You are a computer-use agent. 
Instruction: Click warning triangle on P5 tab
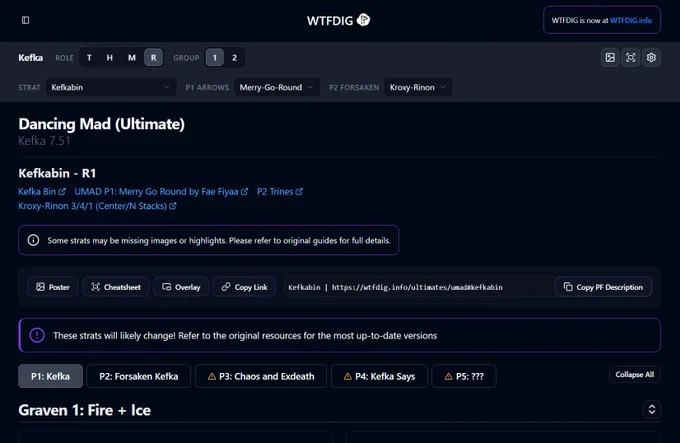448,376
